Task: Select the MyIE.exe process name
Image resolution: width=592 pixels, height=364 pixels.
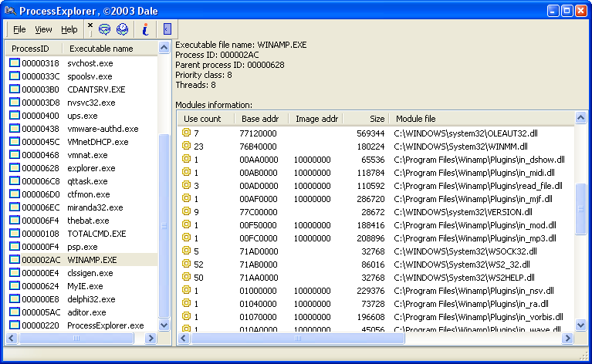Action: coord(85,286)
